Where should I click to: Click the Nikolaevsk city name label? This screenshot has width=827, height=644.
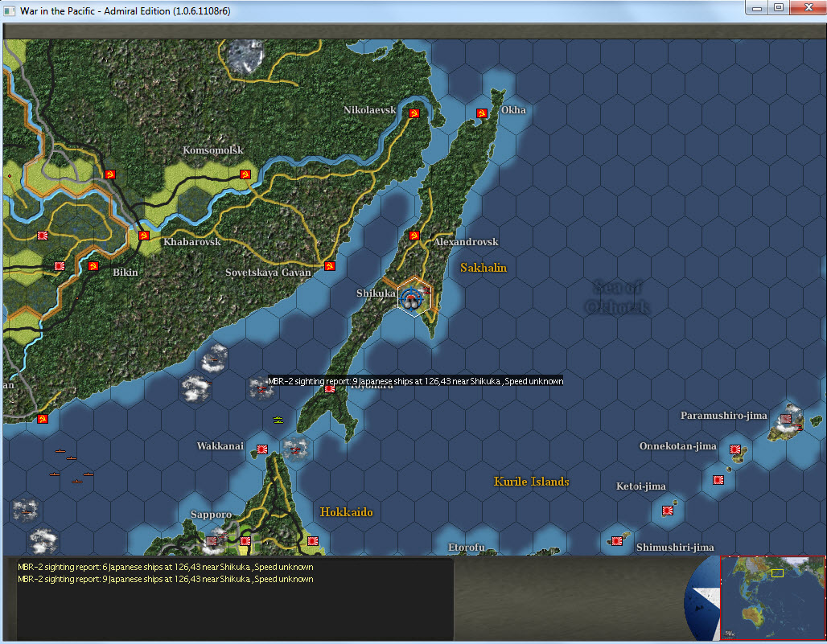[x=370, y=109]
